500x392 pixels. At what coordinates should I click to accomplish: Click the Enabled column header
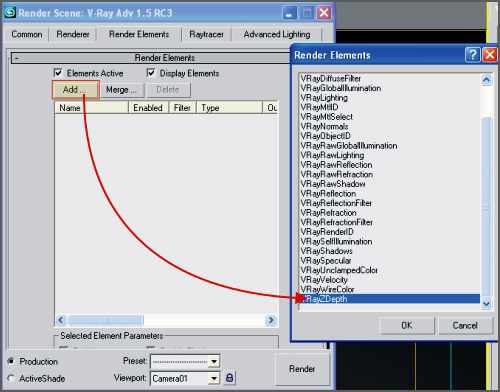click(148, 108)
